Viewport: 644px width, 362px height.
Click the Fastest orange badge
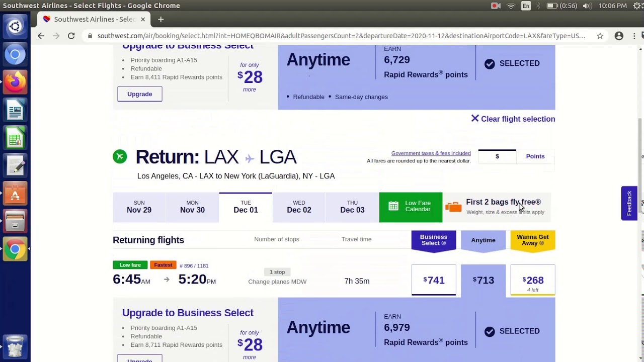pos(163,265)
